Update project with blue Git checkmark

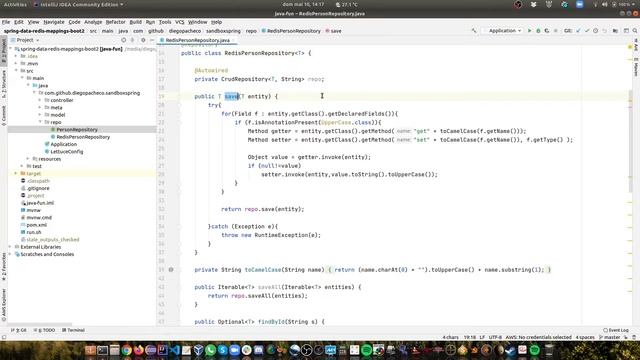tap(578, 31)
